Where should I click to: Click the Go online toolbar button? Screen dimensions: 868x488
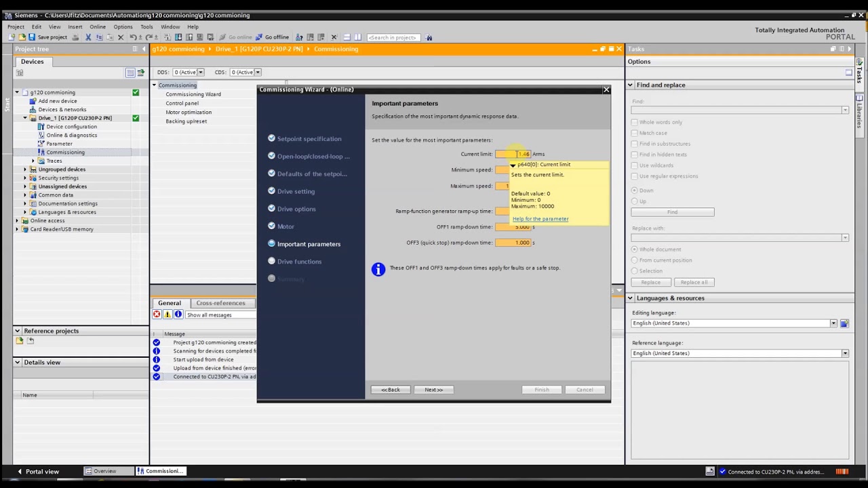[236, 37]
